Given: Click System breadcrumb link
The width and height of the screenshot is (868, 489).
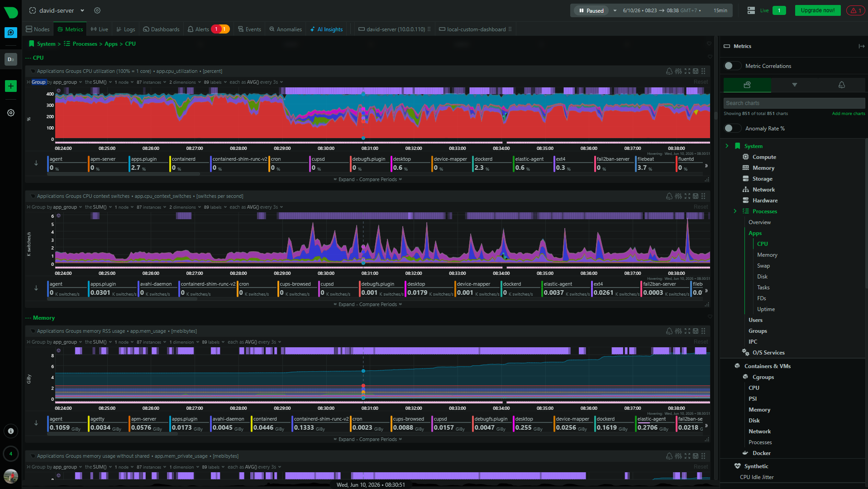Looking at the screenshot, I should point(46,44).
